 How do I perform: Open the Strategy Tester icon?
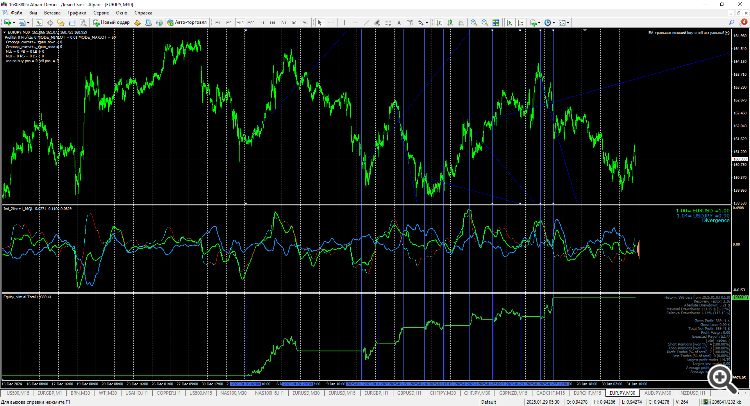pyautogui.click(x=83, y=22)
